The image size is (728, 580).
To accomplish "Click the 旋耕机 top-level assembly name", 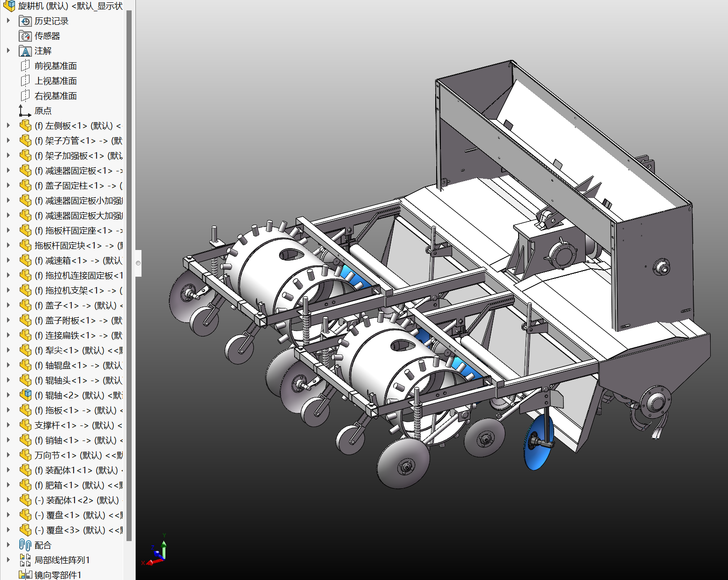I will pos(70,6).
